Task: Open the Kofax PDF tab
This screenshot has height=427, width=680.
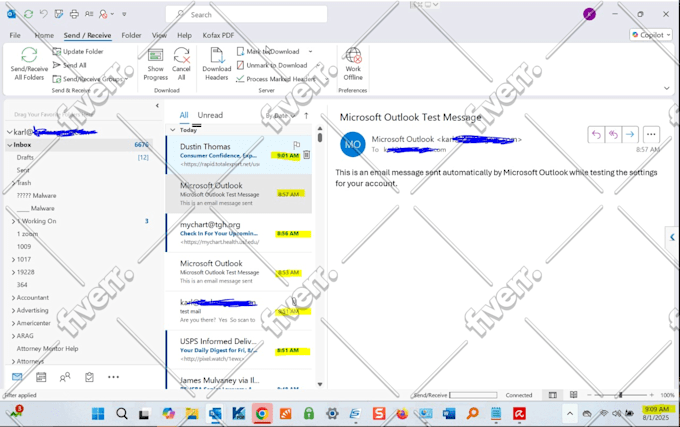Action: (x=218, y=35)
